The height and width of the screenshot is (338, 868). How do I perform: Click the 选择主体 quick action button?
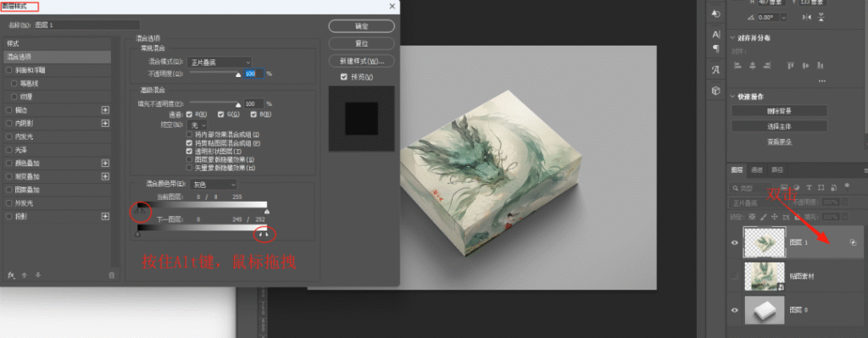coord(779,126)
